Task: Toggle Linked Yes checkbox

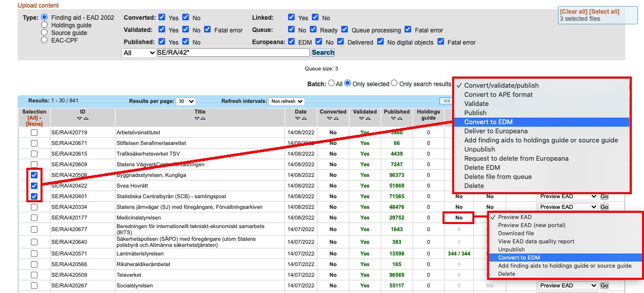Action: click(292, 17)
